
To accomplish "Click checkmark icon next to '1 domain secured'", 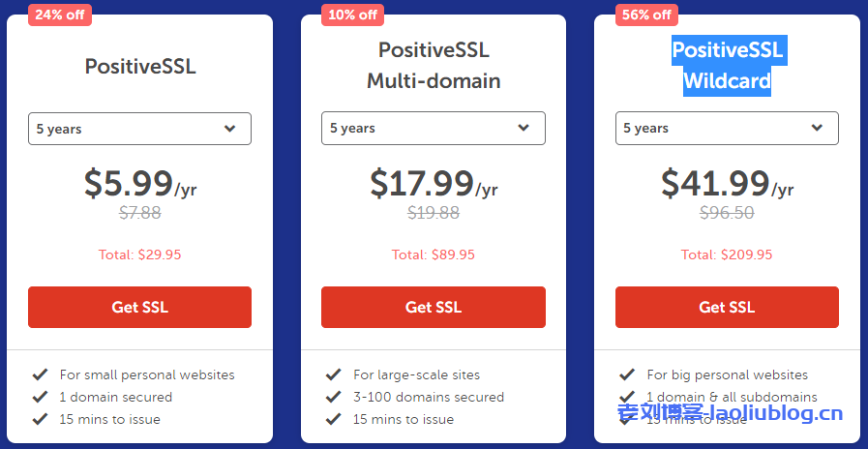I will [x=40, y=397].
